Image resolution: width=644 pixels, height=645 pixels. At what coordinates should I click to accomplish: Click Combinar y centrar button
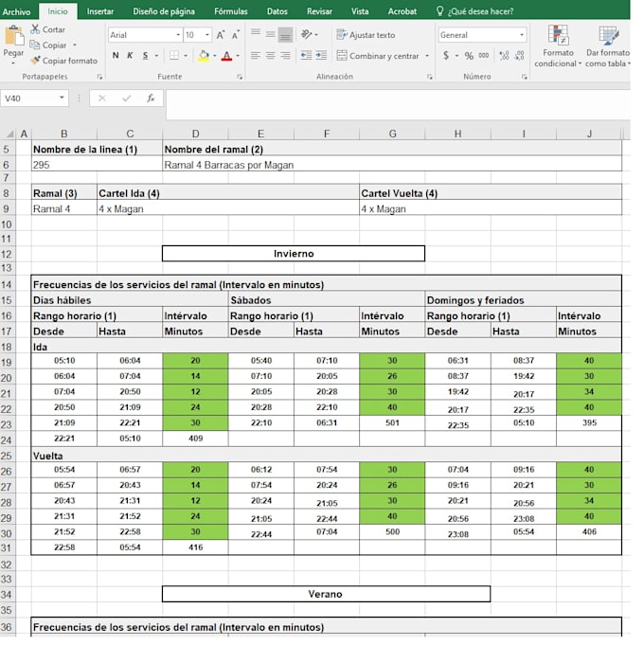tap(378, 56)
